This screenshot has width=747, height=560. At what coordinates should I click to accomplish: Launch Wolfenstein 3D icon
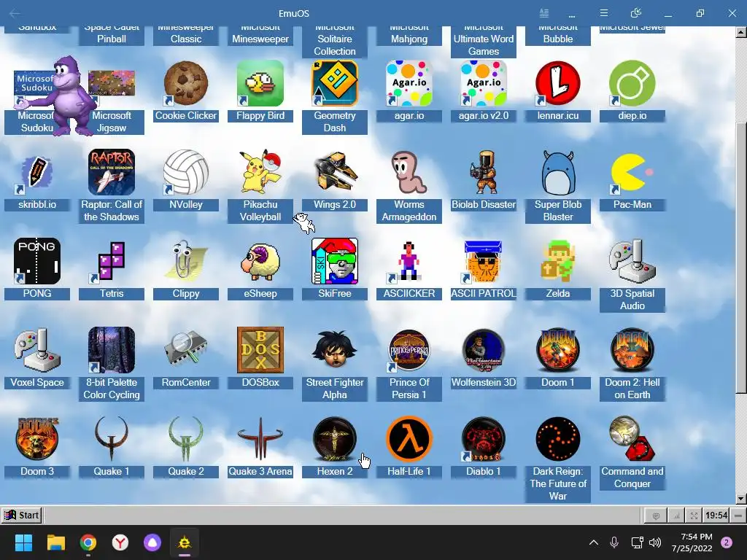click(483, 351)
